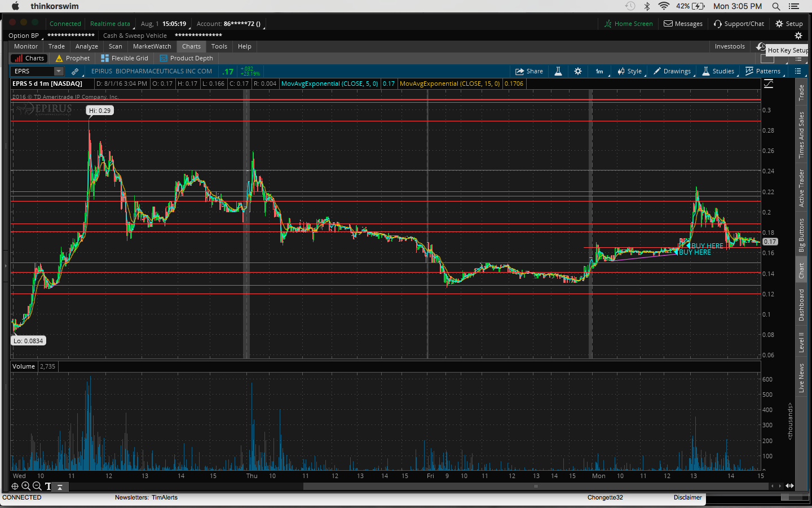
Task: Open the Drawings tools menu
Action: pos(672,71)
